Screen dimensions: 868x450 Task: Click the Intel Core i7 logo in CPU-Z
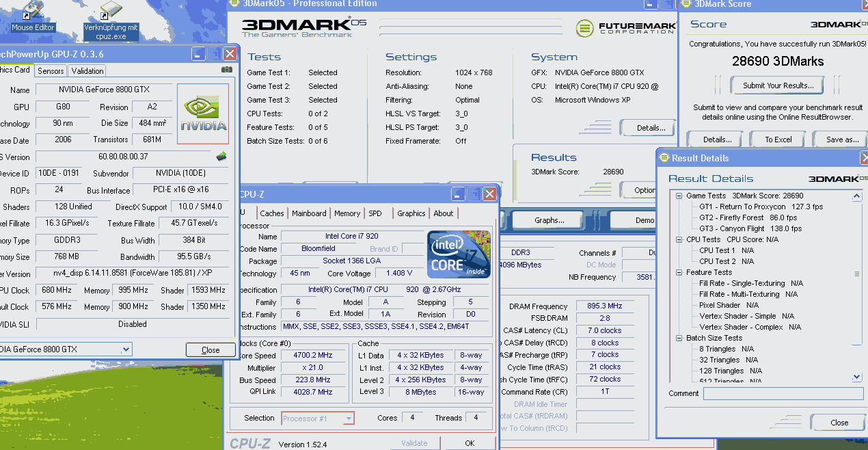459,254
